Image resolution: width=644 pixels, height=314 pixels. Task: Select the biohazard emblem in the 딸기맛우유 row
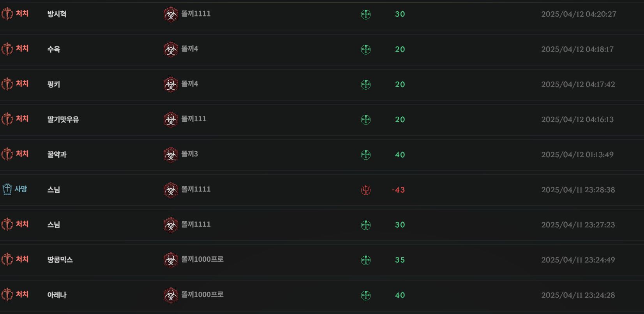171,120
